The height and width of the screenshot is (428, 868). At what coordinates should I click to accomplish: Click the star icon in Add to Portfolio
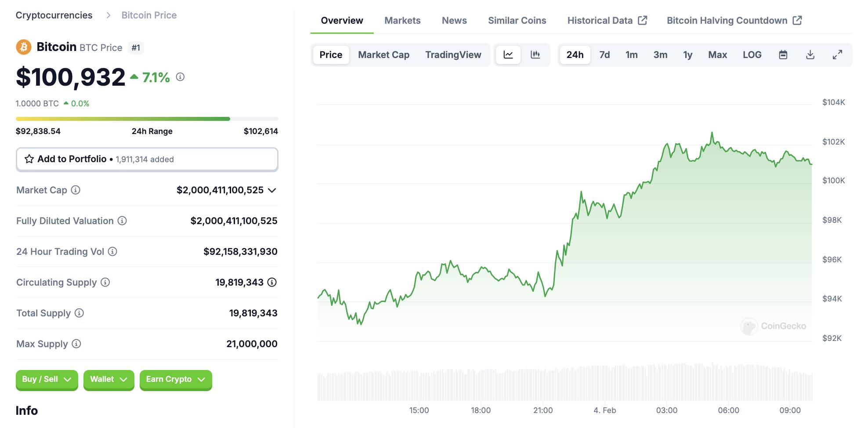(x=29, y=159)
